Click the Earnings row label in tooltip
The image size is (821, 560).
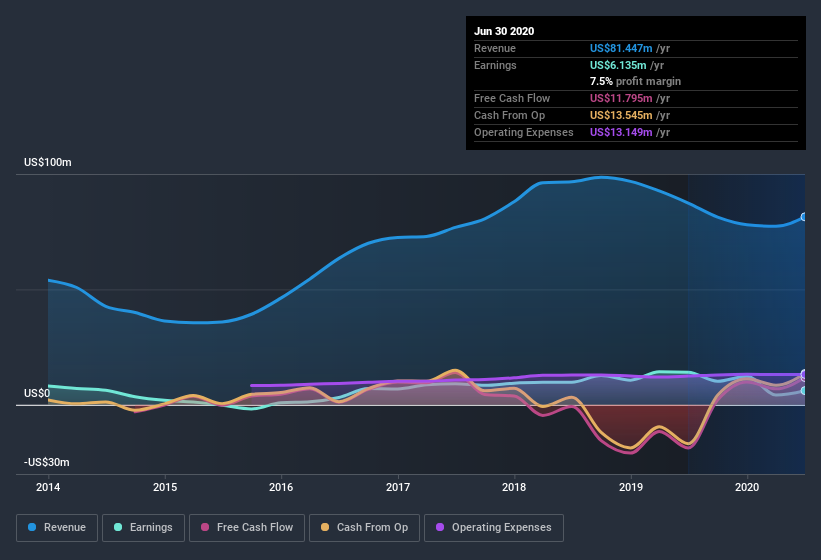(x=495, y=65)
